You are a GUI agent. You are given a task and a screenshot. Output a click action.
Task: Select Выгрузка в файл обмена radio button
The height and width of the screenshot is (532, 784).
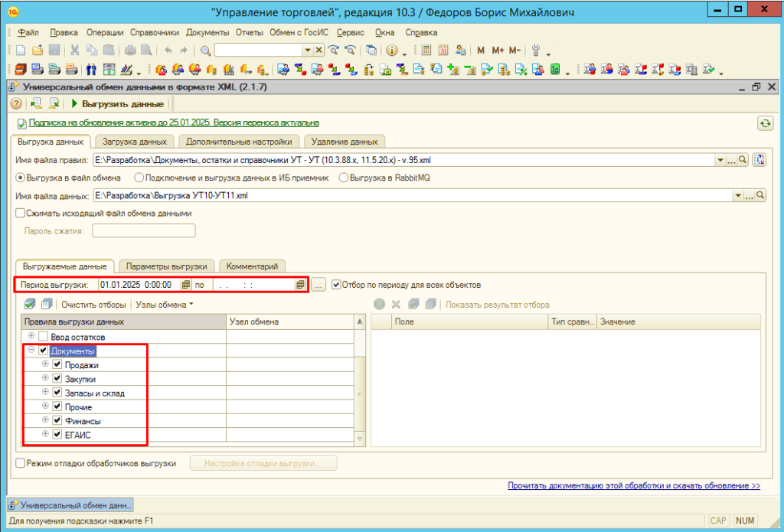pos(21,178)
